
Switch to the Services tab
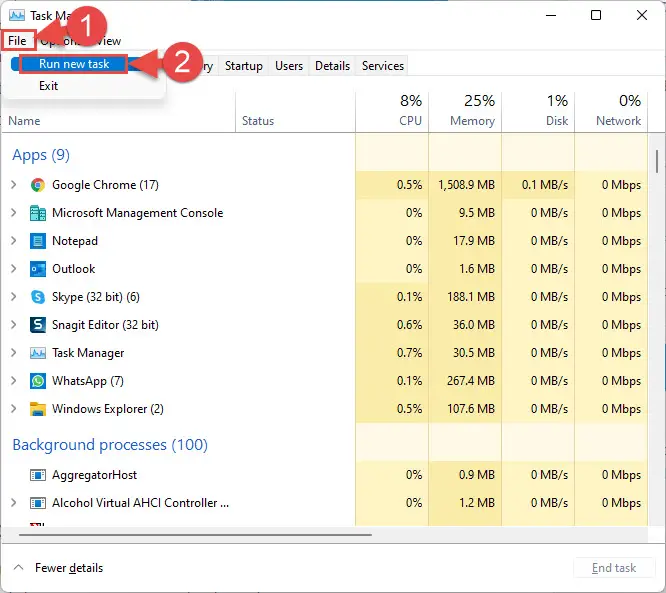point(382,66)
